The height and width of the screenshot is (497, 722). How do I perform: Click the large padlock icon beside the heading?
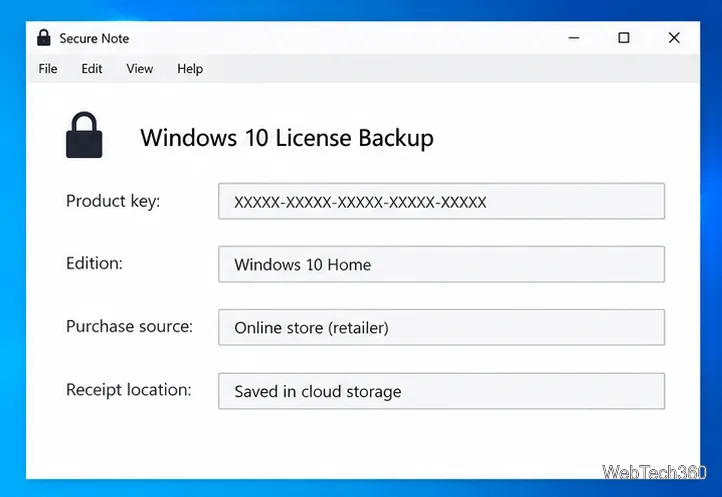click(84, 135)
